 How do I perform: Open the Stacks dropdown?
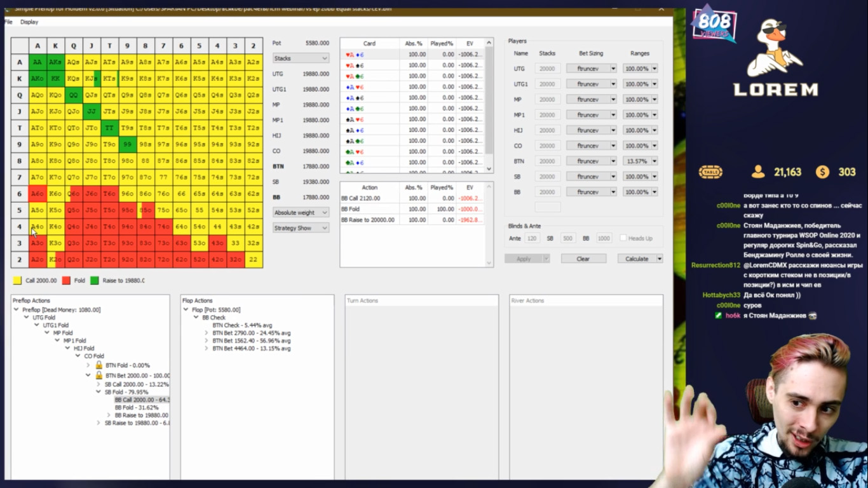[301, 58]
